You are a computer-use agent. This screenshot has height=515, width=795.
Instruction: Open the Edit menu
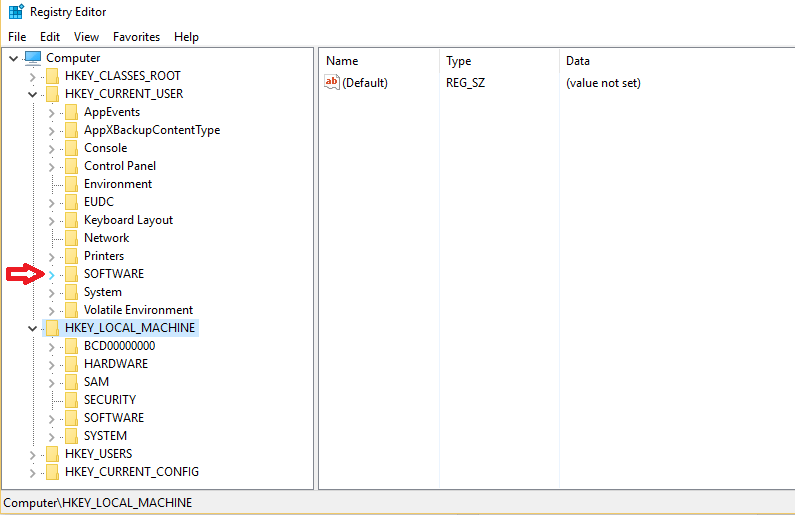point(50,37)
